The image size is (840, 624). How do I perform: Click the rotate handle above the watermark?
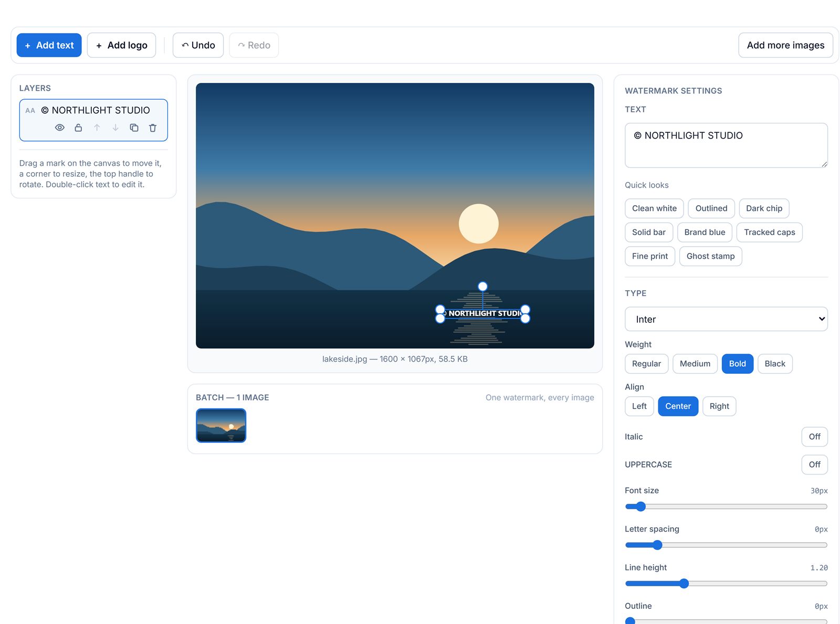click(482, 287)
